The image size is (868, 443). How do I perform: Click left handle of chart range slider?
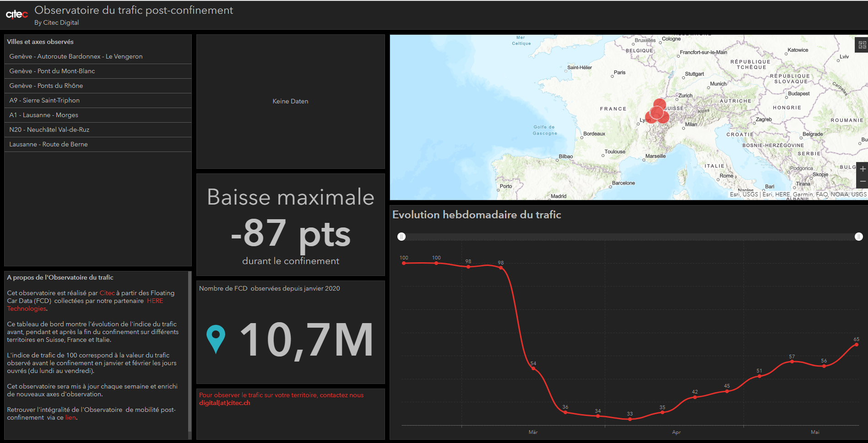click(401, 237)
